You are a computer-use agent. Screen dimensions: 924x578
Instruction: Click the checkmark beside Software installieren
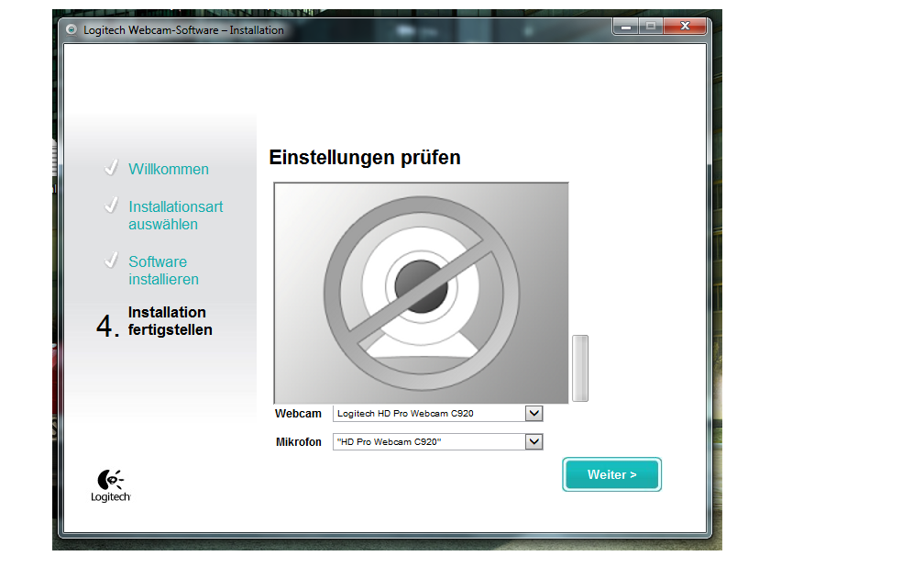pos(111,261)
